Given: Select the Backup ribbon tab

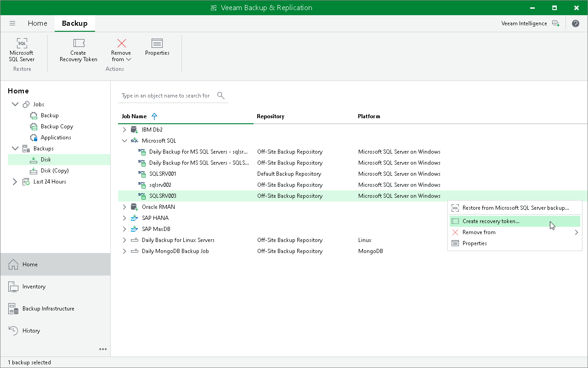Looking at the screenshot, I should pos(75,23).
